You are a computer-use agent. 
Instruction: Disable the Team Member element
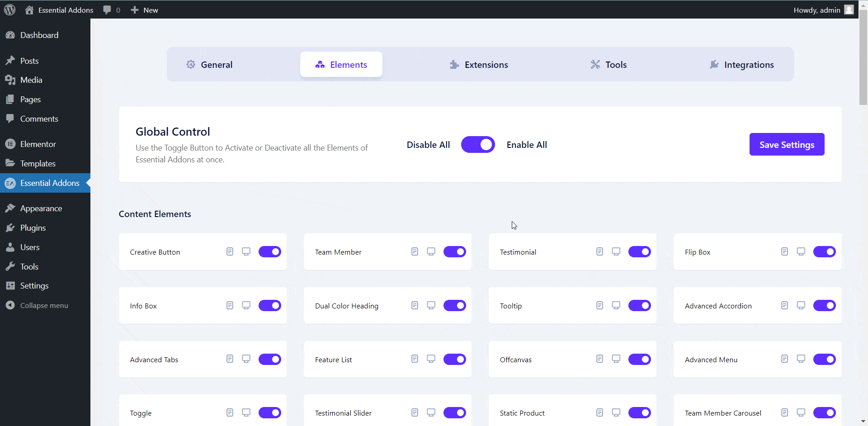point(455,252)
